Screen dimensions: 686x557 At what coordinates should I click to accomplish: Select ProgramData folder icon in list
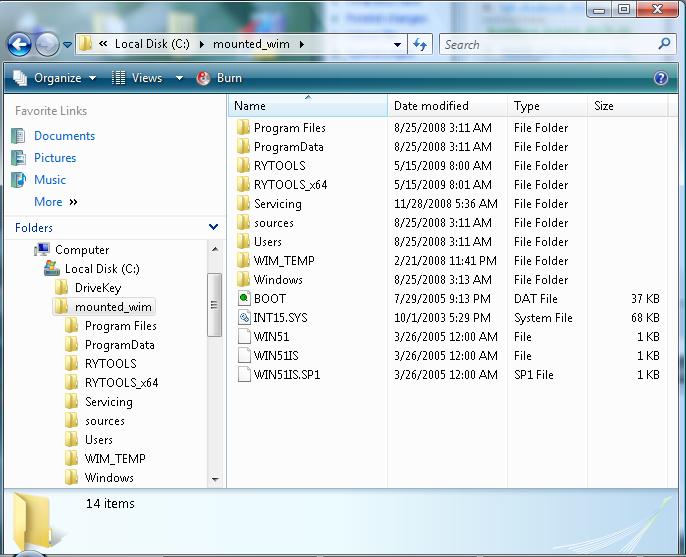pos(243,147)
